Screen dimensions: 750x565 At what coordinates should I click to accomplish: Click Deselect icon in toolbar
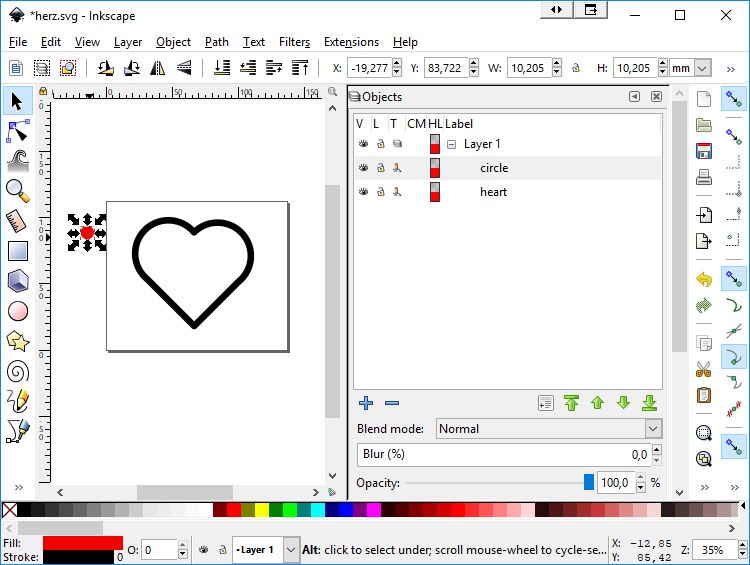click(x=68, y=68)
